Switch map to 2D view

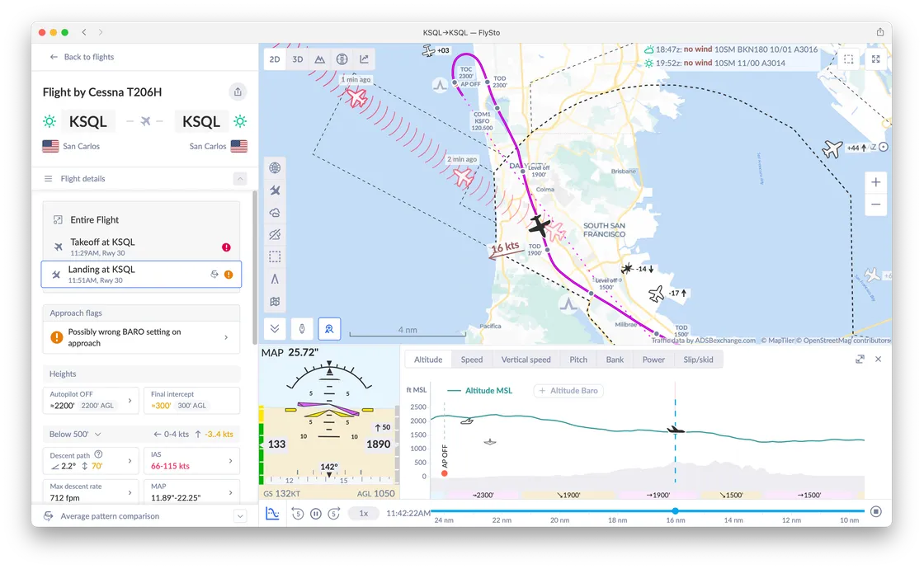[275, 59]
